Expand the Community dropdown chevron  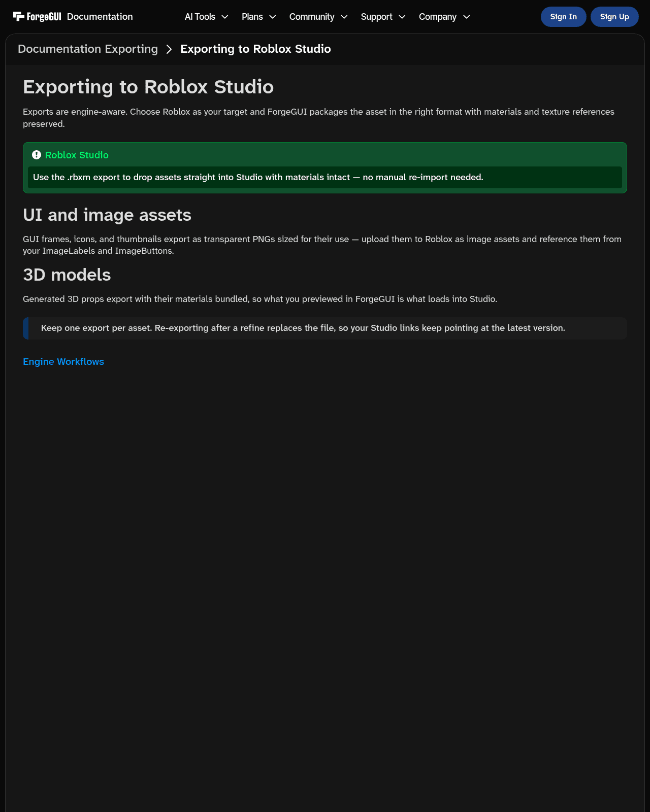pos(344,17)
